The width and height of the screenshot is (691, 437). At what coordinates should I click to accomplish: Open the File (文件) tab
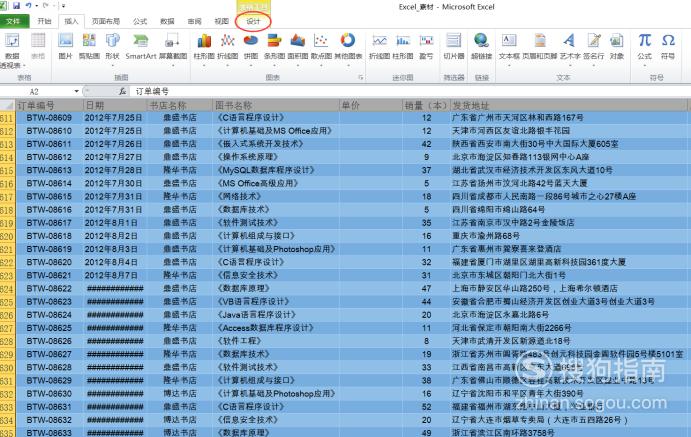coord(14,21)
